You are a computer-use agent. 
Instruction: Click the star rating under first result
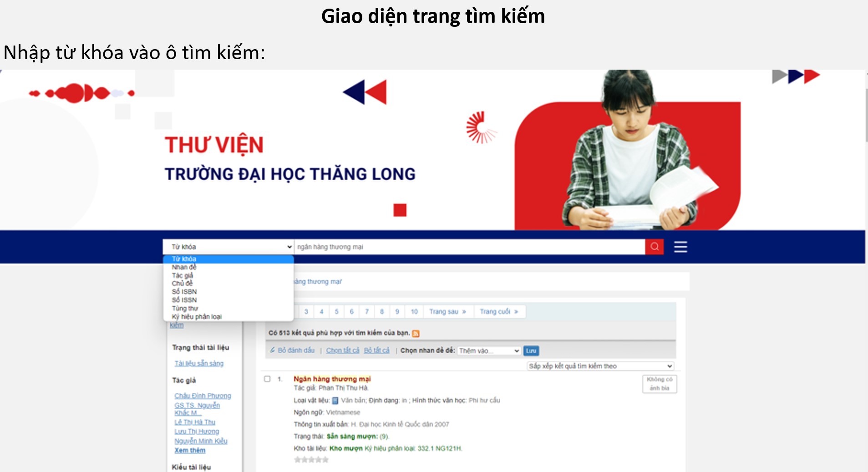[311, 460]
